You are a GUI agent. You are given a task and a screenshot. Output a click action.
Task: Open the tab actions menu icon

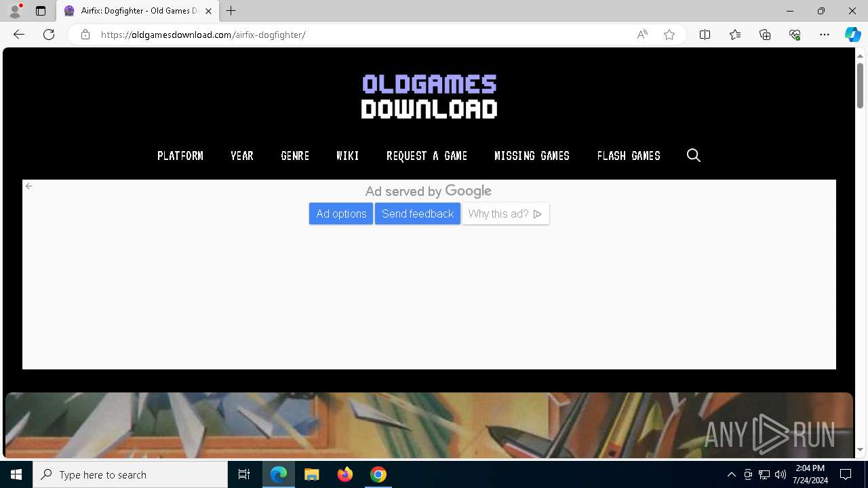(41, 11)
